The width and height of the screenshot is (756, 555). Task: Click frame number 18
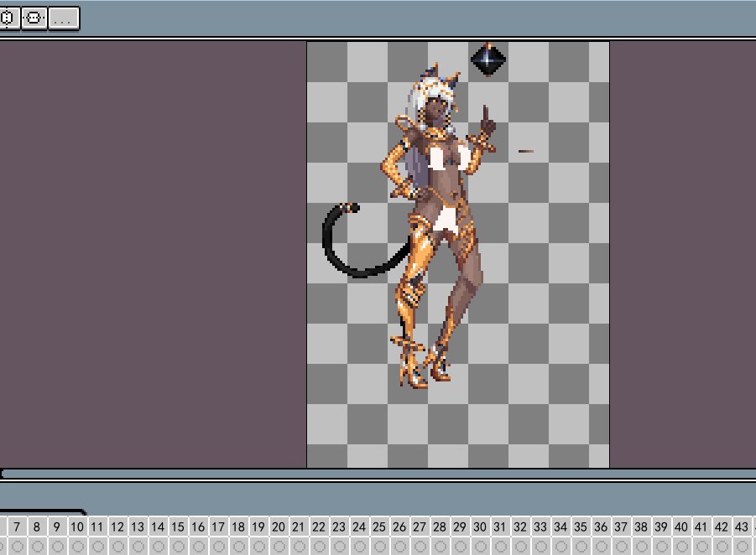pyautogui.click(x=238, y=526)
